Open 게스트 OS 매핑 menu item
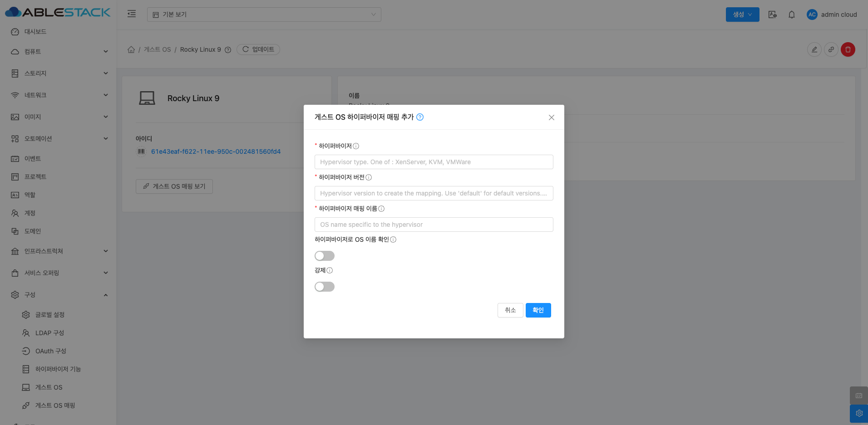 (55, 405)
